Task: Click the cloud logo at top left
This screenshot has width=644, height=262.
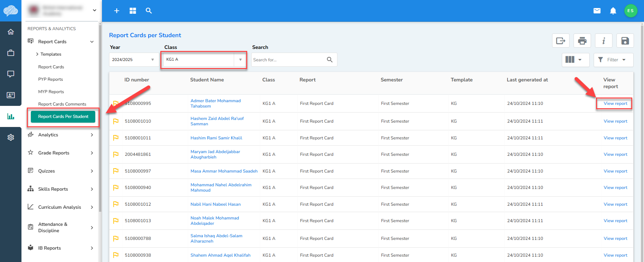Action: point(11,11)
